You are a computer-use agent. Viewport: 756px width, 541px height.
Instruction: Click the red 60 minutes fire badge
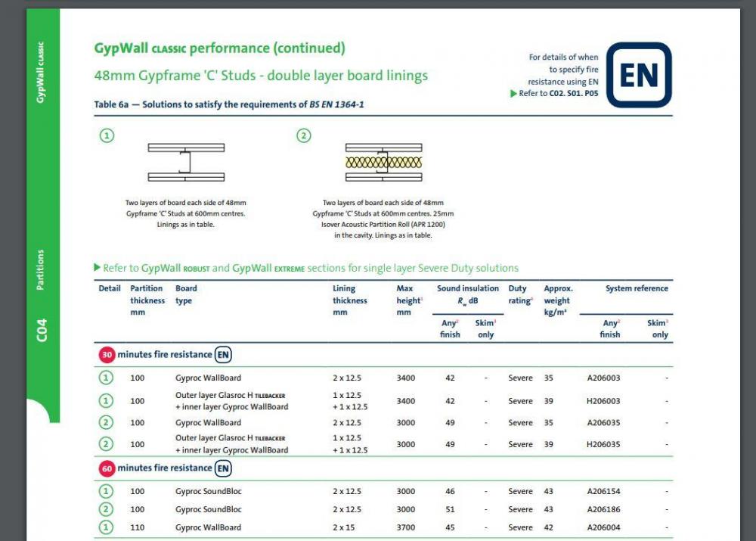107,468
